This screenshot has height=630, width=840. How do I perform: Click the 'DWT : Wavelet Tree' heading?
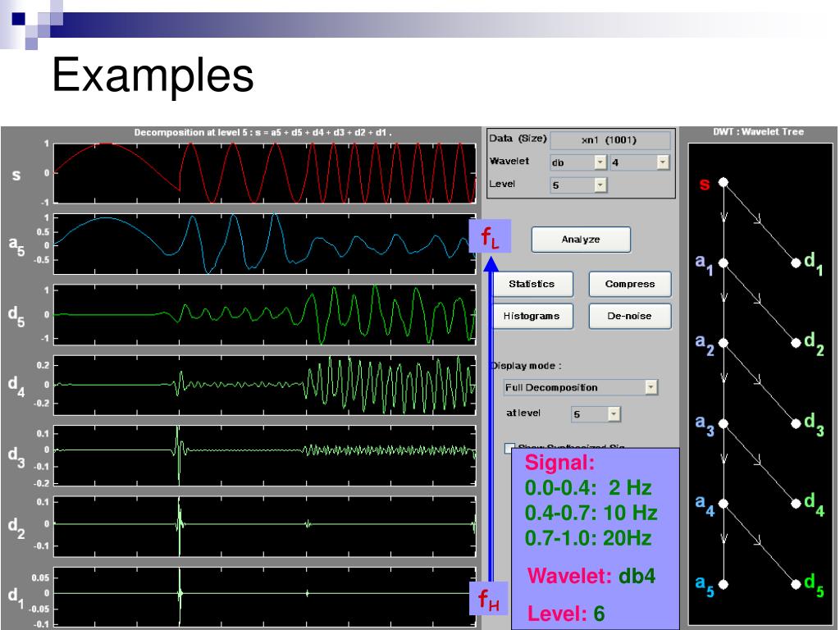tap(758, 132)
